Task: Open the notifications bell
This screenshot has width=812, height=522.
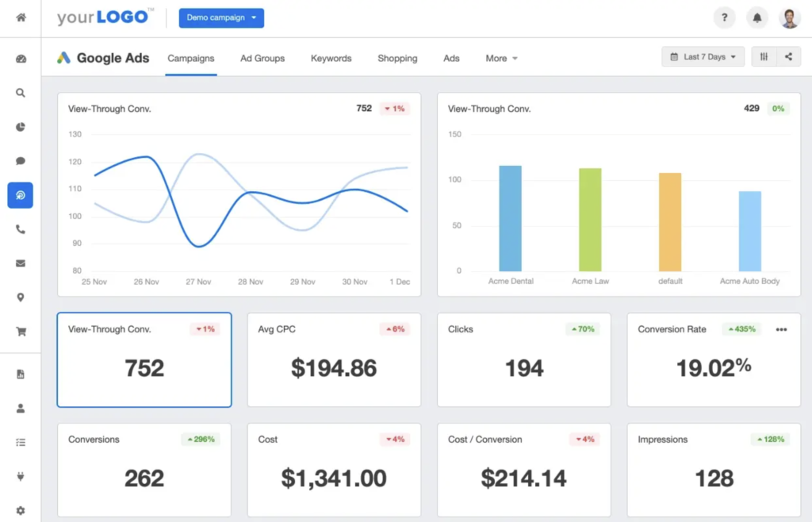Action: 756,17
